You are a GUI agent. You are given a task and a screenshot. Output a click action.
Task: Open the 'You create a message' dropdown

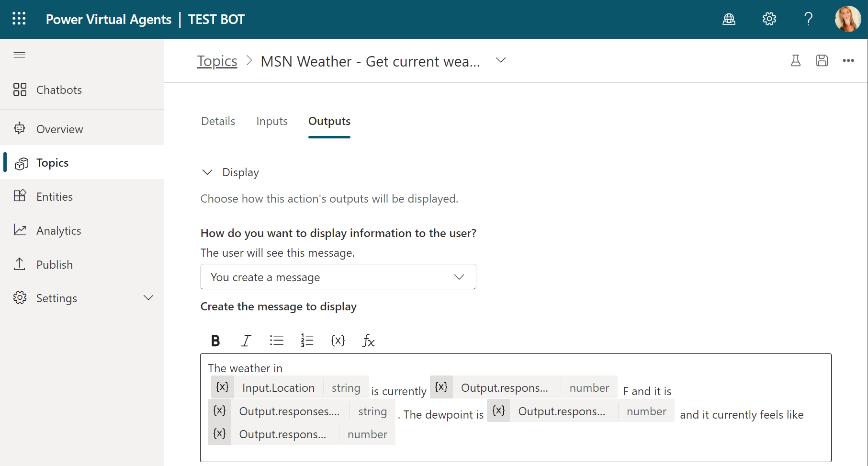[338, 277]
